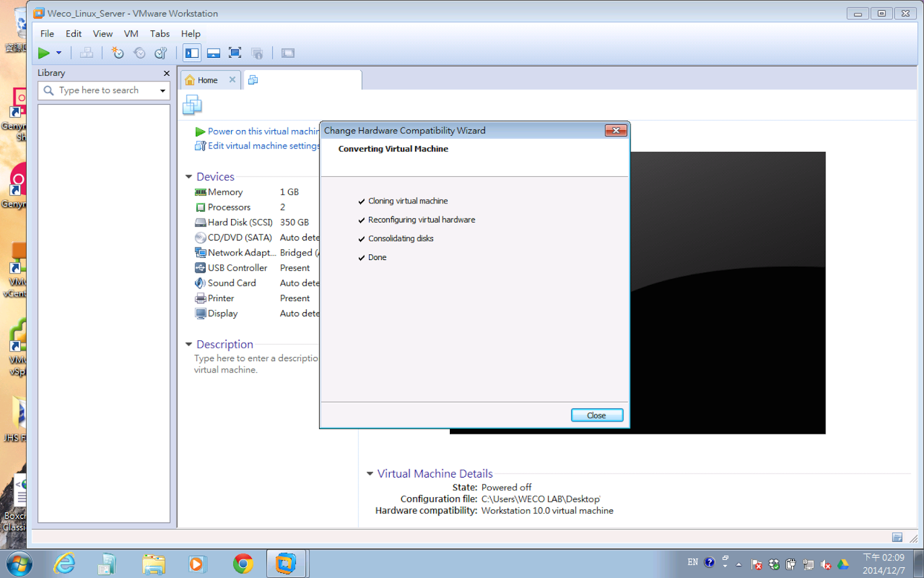Select the Hard Disk (SCSI) device
The height and width of the screenshot is (578, 924).
pos(256,222)
